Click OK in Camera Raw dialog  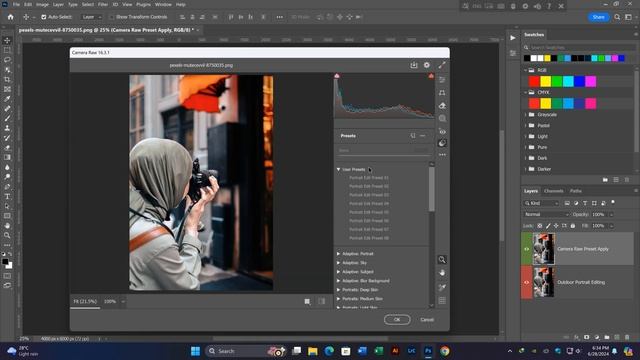[x=397, y=320]
